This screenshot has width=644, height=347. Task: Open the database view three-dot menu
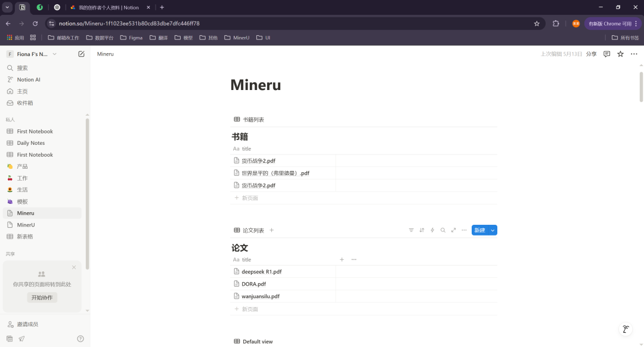tap(464, 230)
